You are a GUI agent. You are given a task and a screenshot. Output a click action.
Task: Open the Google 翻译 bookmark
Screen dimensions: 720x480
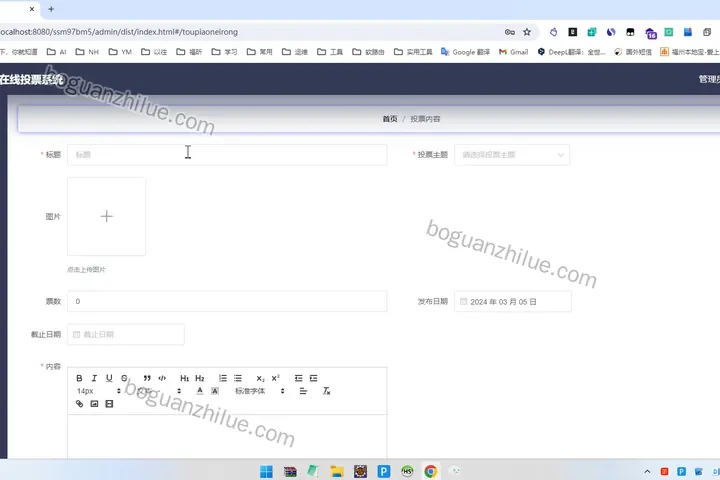[466, 52]
